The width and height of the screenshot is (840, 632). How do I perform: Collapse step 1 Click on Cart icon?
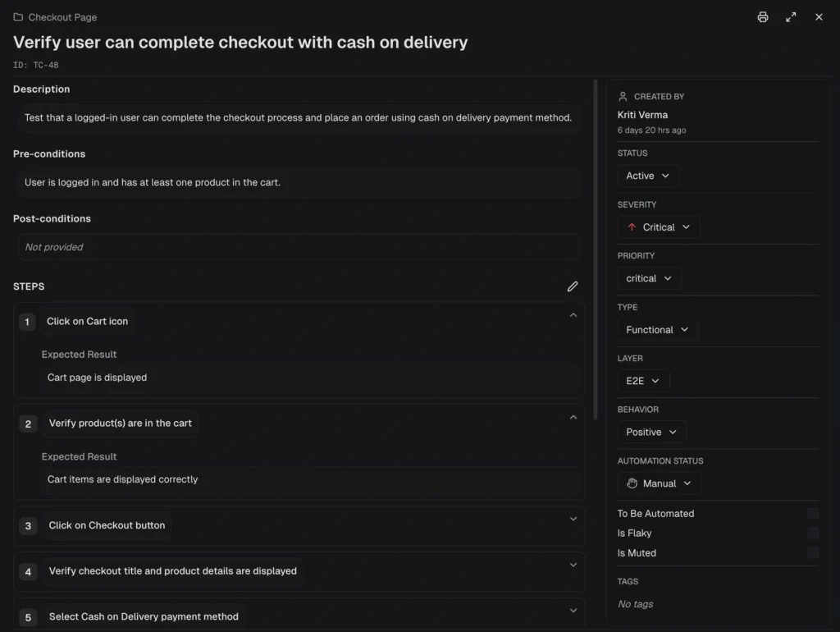573,315
